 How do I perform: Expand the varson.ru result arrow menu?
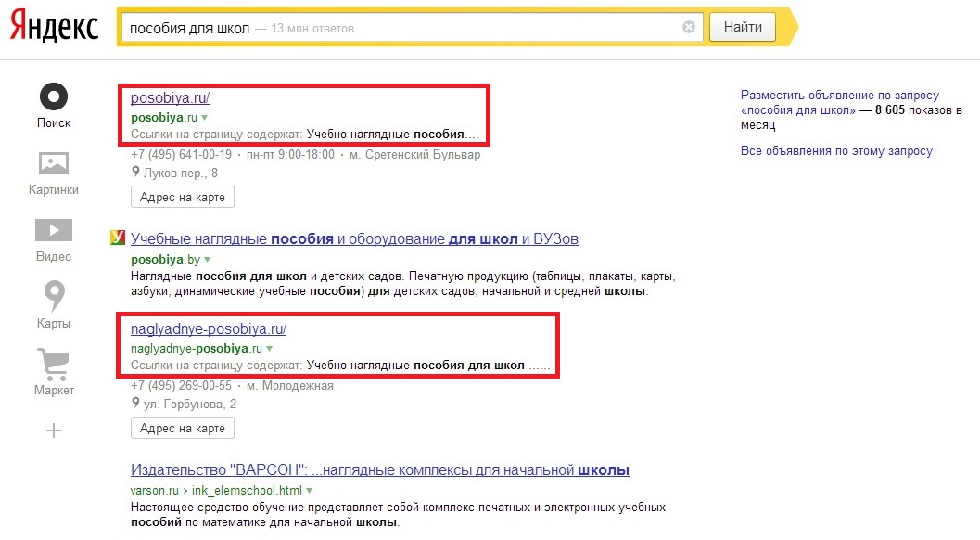310,490
